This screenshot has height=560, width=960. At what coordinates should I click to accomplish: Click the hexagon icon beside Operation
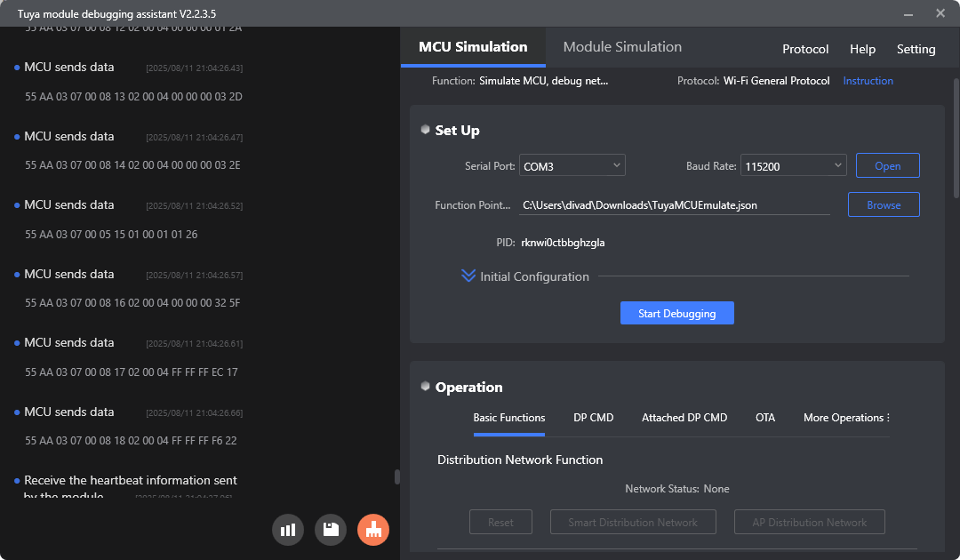point(426,386)
